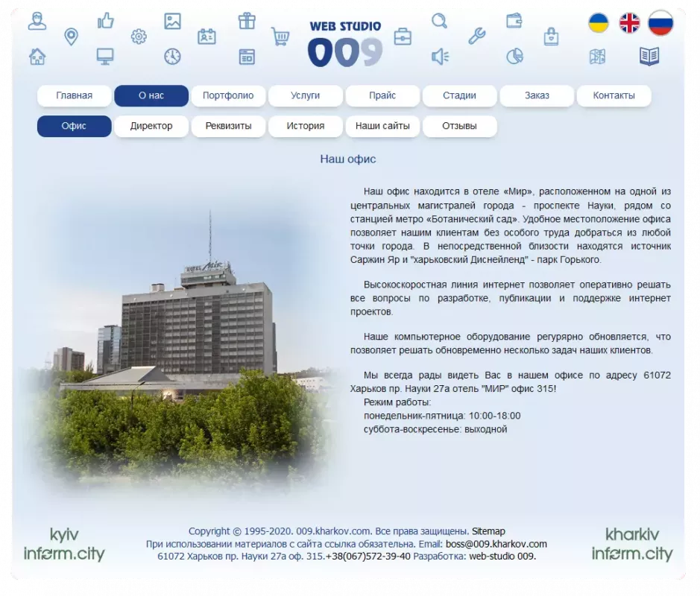Open the Услуги menu item
Viewport: 700px width, 596px height.
pos(306,96)
